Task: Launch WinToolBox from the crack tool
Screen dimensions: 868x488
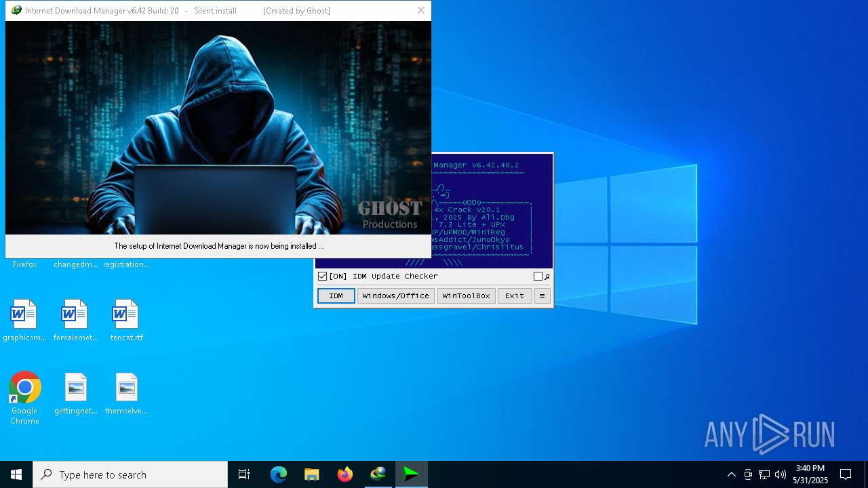Action: pos(467,296)
